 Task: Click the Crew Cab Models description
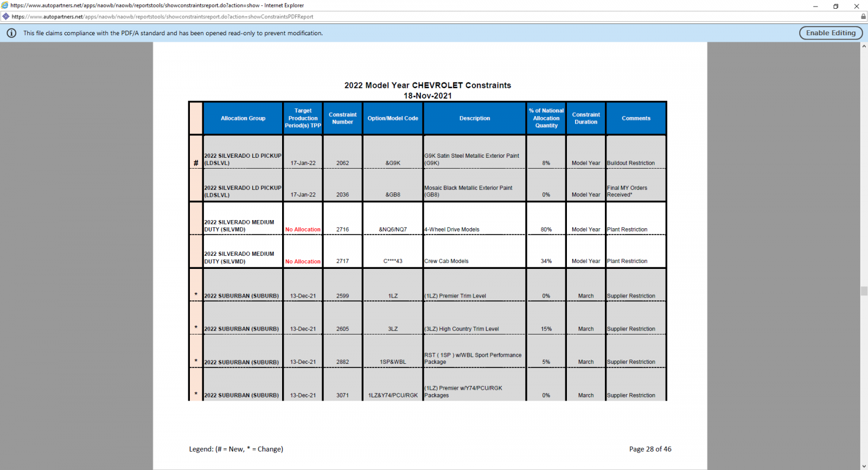[446, 261]
